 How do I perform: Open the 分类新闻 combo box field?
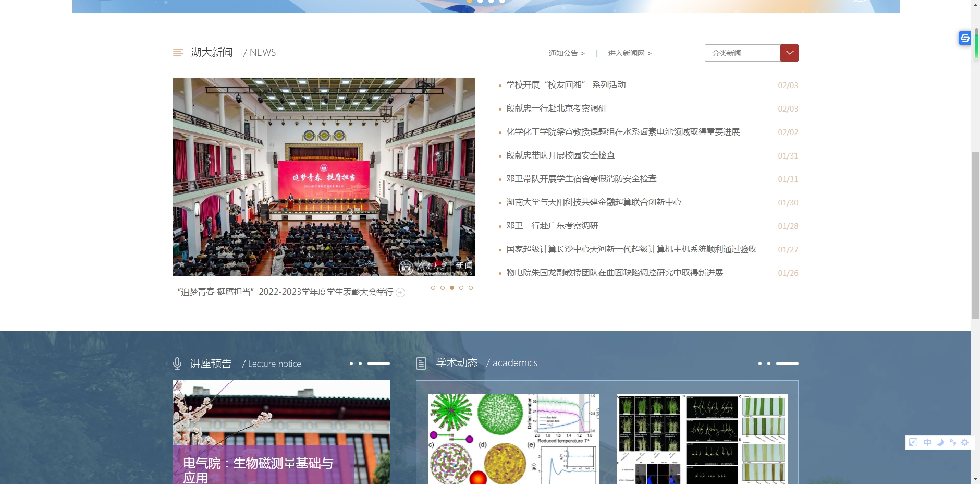pos(742,53)
